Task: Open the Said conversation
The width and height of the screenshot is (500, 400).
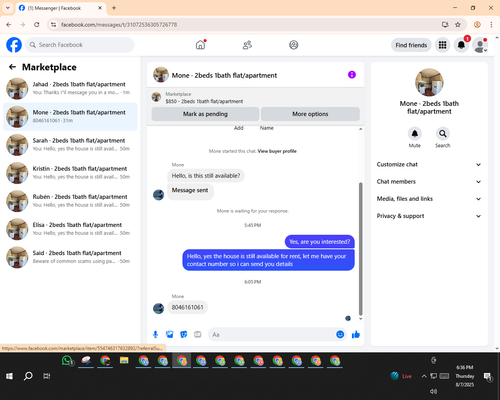Action: (x=70, y=257)
